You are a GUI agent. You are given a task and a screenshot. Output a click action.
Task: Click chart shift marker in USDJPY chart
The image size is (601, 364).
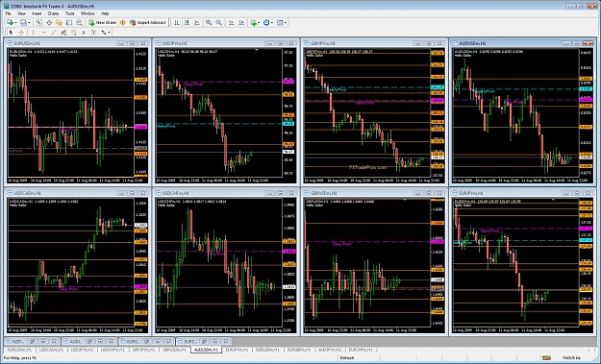(257, 50)
